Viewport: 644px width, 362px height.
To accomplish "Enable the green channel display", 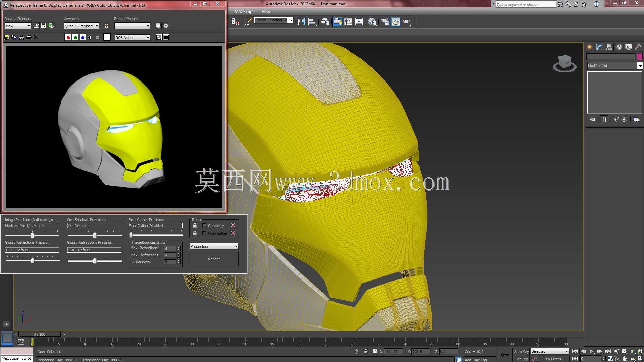I will (x=75, y=37).
